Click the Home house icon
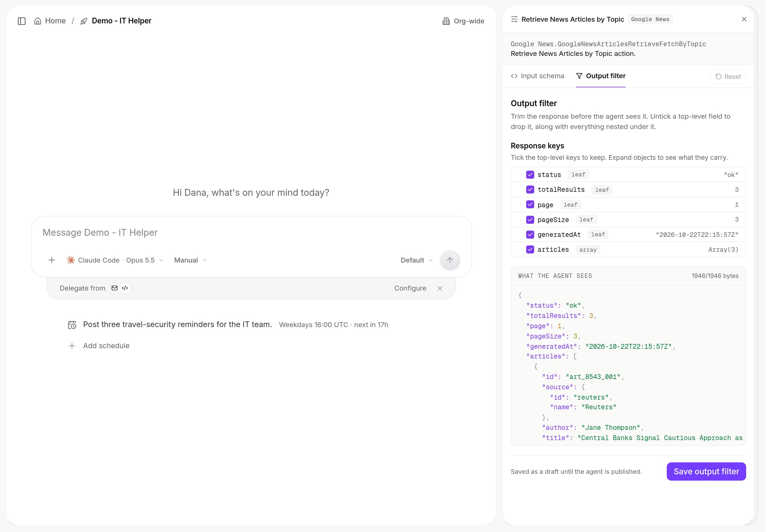The width and height of the screenshot is (765, 532). pyautogui.click(x=38, y=21)
